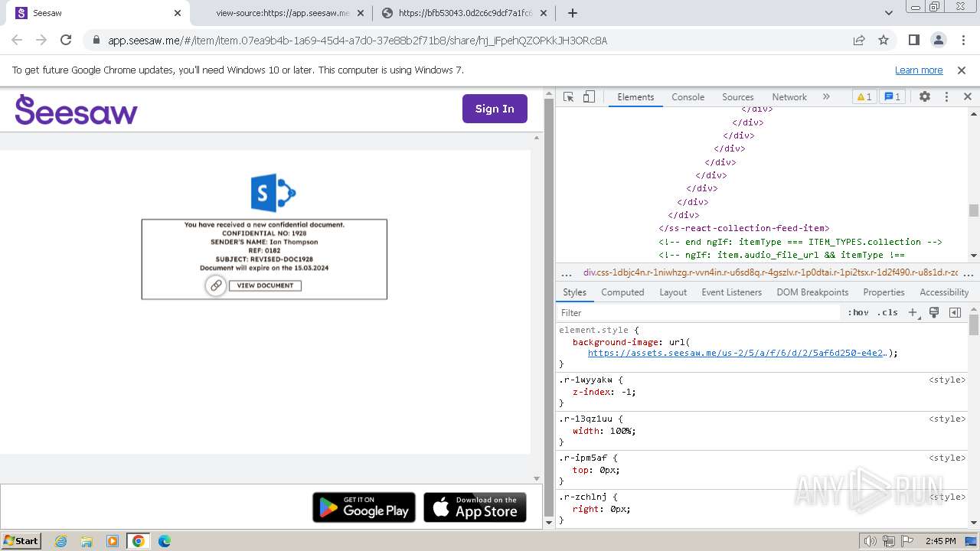Open Chrome three-dot menu
This screenshot has width=980, height=551.
coord(963,40)
